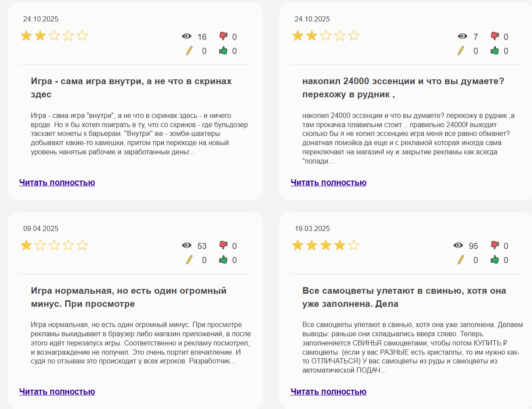The image size is (532, 409).
Task: Click thumbs-down icon on the 09.04.2025 review
Action: point(224,245)
